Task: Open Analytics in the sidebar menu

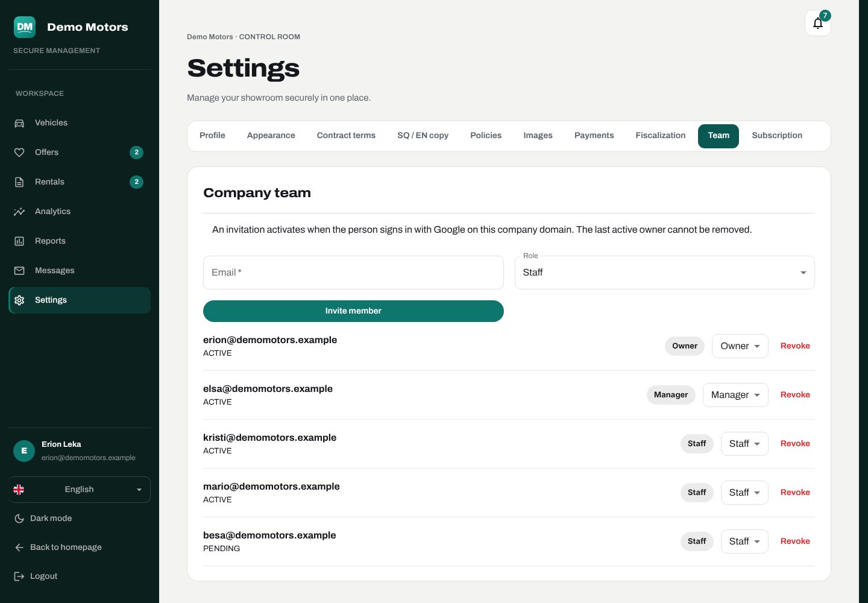Action: 80,212
